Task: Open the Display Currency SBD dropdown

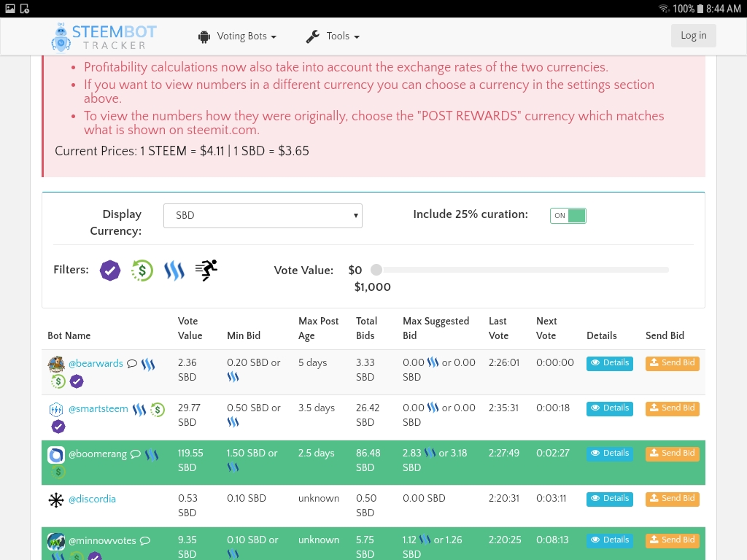Action: pos(263,216)
